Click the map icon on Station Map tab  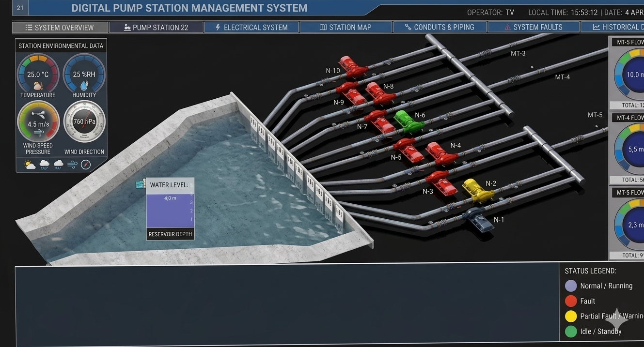coord(323,27)
